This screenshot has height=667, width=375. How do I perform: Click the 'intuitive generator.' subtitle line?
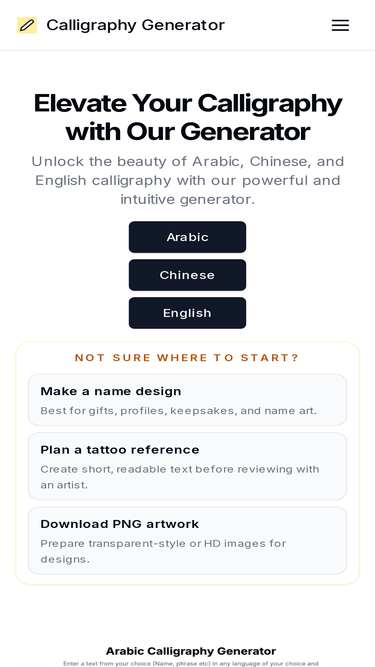pos(188,199)
